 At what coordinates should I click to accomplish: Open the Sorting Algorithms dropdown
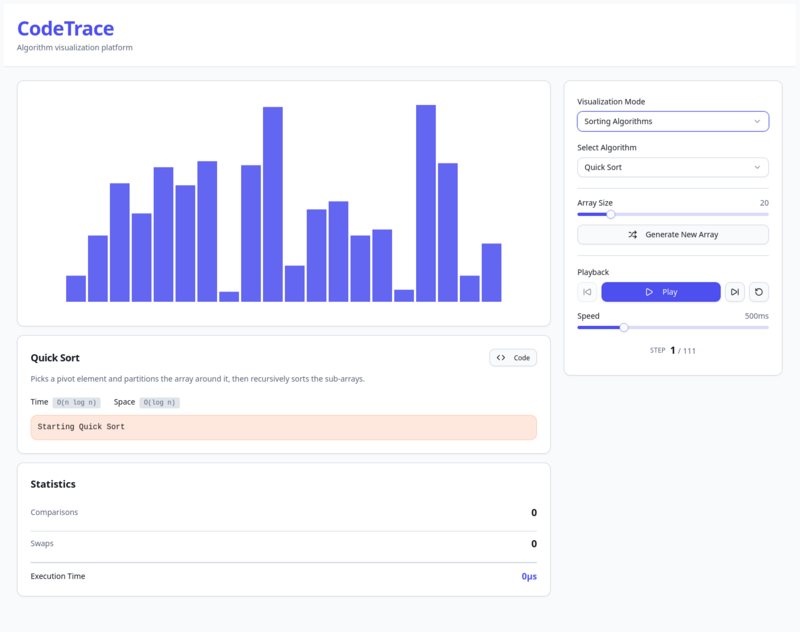coord(672,121)
